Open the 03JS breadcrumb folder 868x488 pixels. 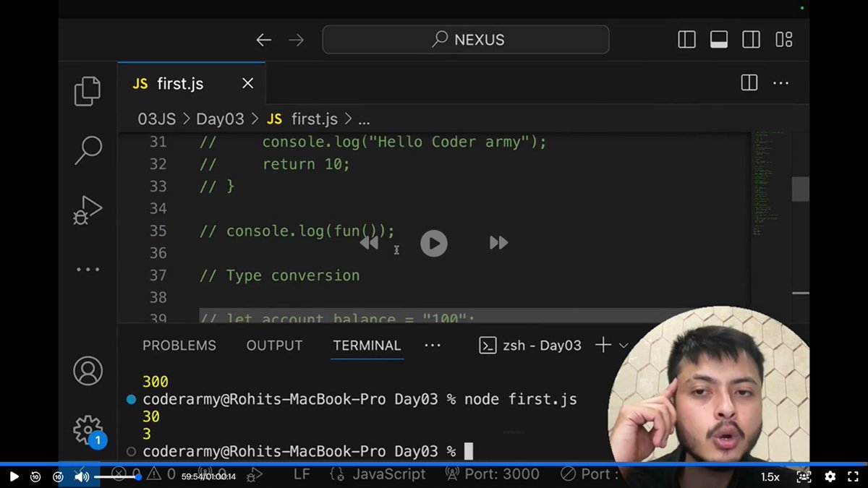tap(157, 119)
